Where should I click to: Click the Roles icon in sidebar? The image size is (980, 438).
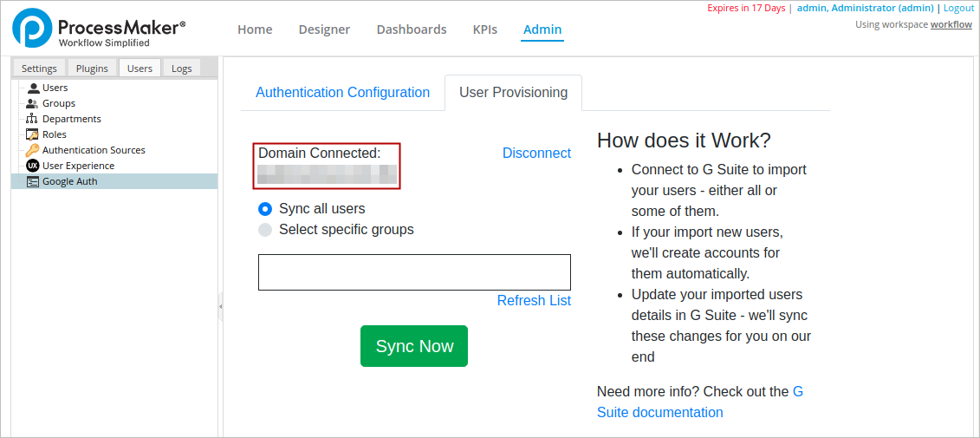[33, 134]
